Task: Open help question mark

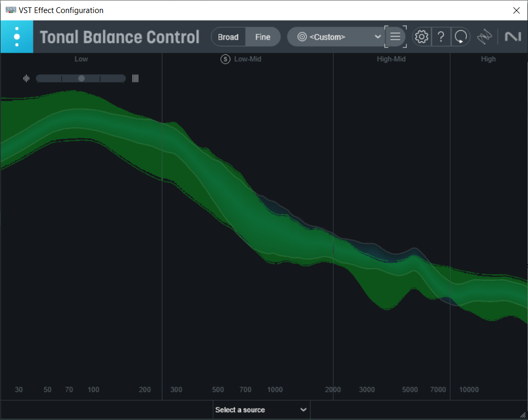Action: click(x=441, y=37)
